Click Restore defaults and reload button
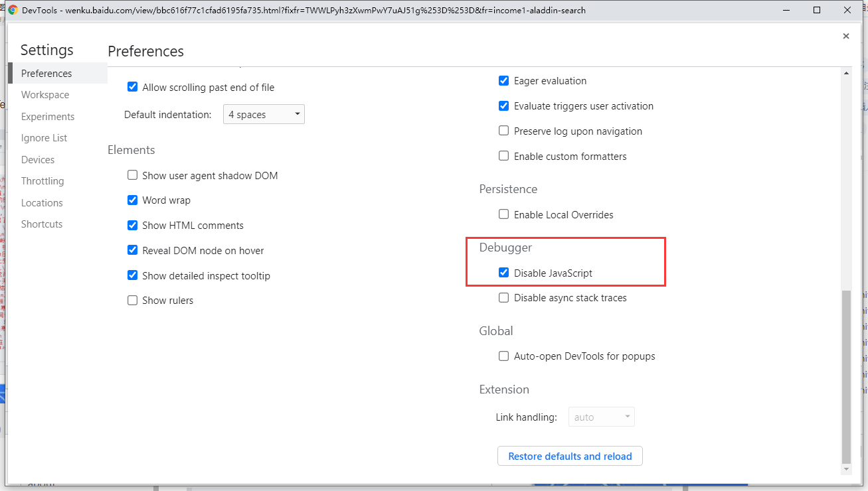868x491 pixels. [x=570, y=456]
